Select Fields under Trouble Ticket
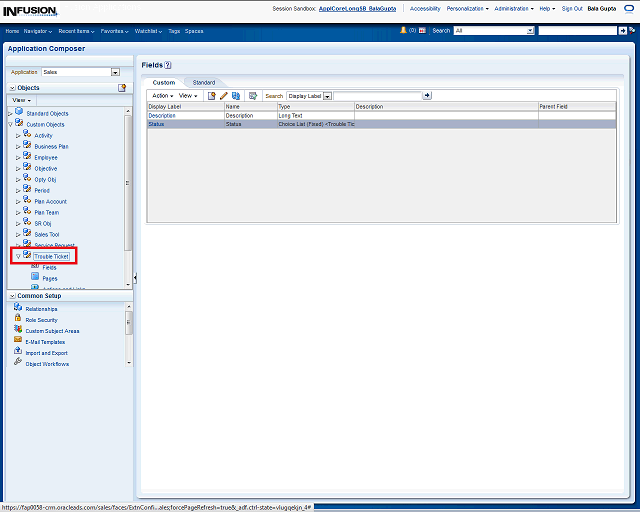This screenshot has height=512, width=640. pyautogui.click(x=49, y=267)
